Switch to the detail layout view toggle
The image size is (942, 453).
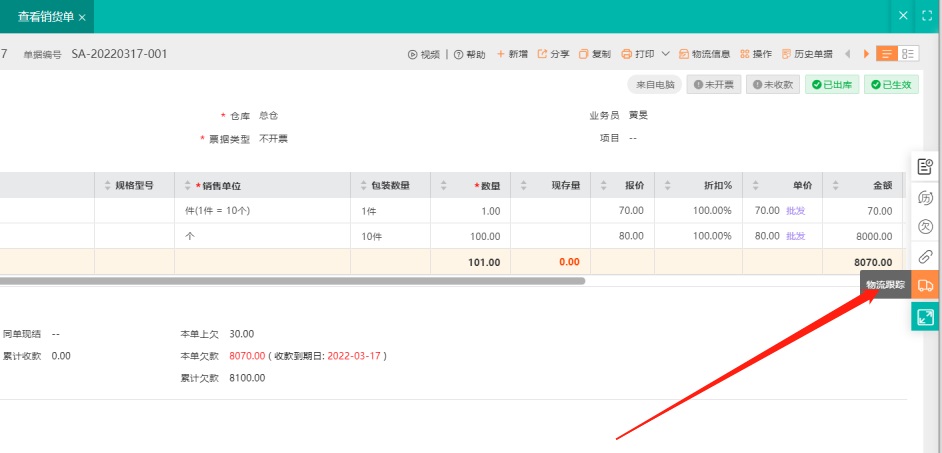(x=909, y=54)
